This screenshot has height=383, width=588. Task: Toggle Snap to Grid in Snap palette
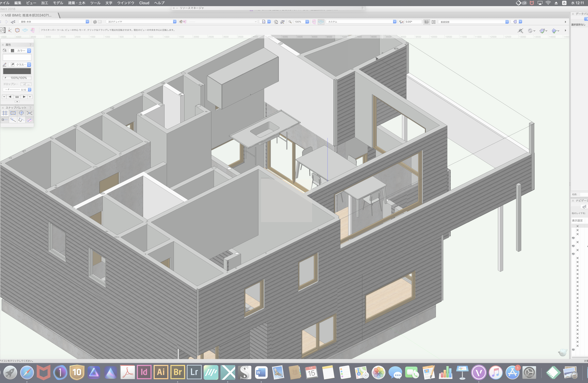pyautogui.click(x=5, y=113)
